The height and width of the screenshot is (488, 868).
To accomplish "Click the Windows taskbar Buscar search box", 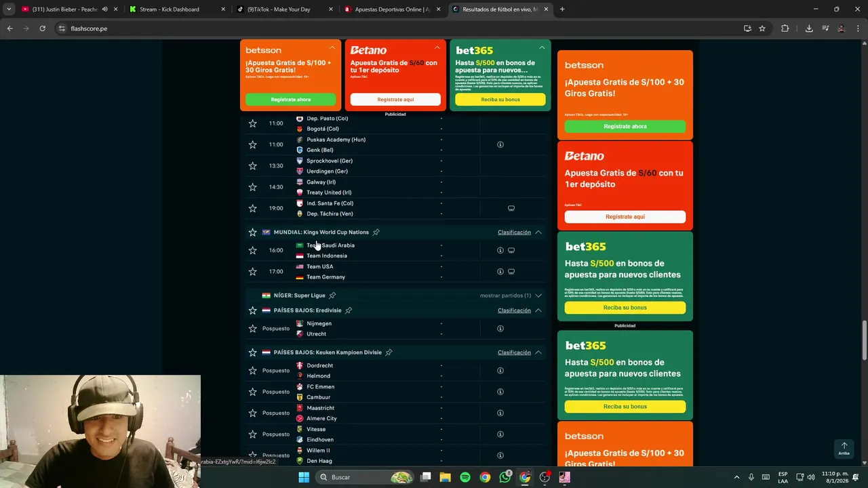I will click(366, 477).
